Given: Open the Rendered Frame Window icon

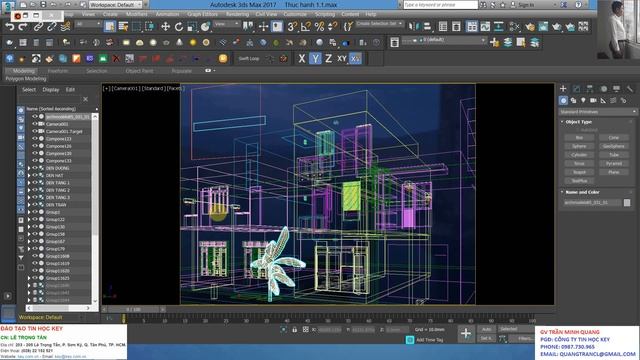Looking at the screenshot, I should point(543,27).
